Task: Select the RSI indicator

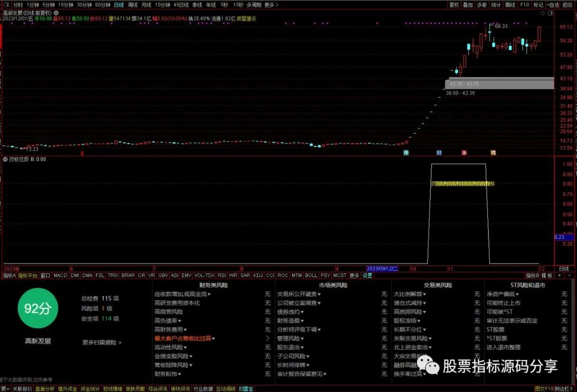Action: click(x=222, y=276)
